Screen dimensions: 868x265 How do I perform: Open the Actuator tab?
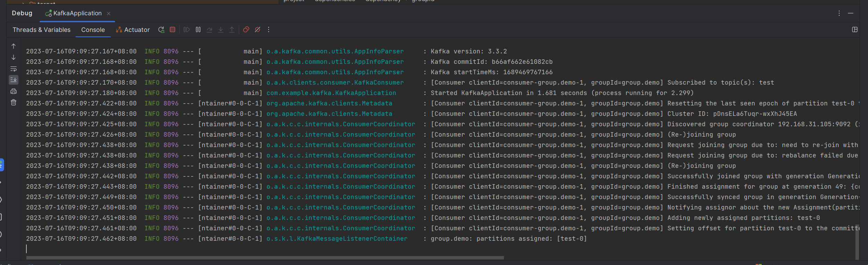[133, 30]
